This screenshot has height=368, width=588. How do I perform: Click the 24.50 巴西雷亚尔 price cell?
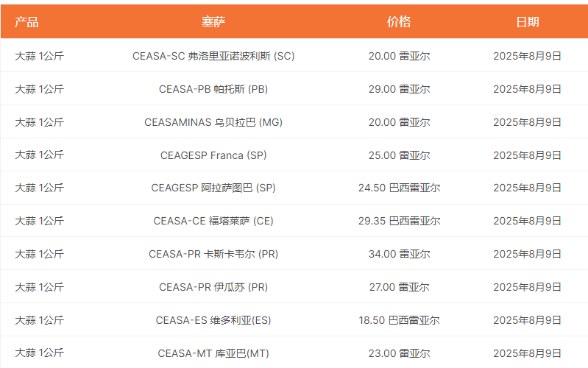pyautogui.click(x=399, y=188)
